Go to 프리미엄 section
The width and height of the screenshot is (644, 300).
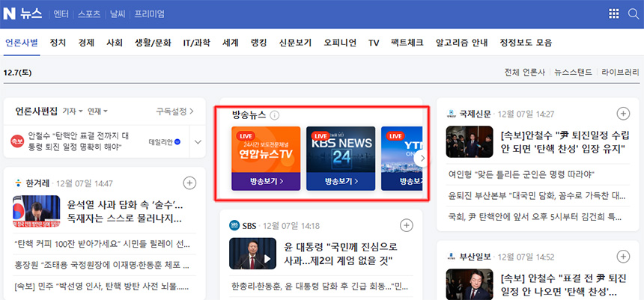tap(150, 14)
